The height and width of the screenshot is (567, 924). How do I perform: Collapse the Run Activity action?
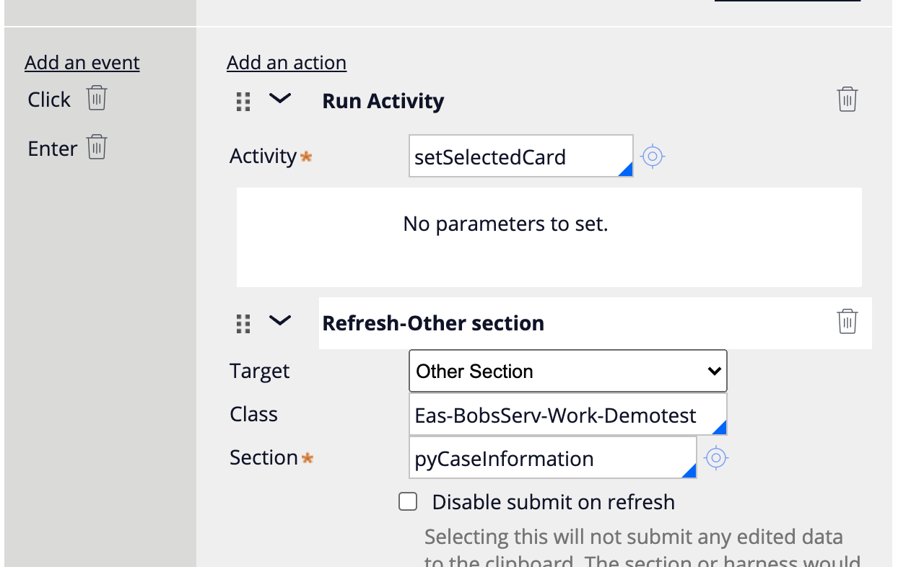[280, 100]
